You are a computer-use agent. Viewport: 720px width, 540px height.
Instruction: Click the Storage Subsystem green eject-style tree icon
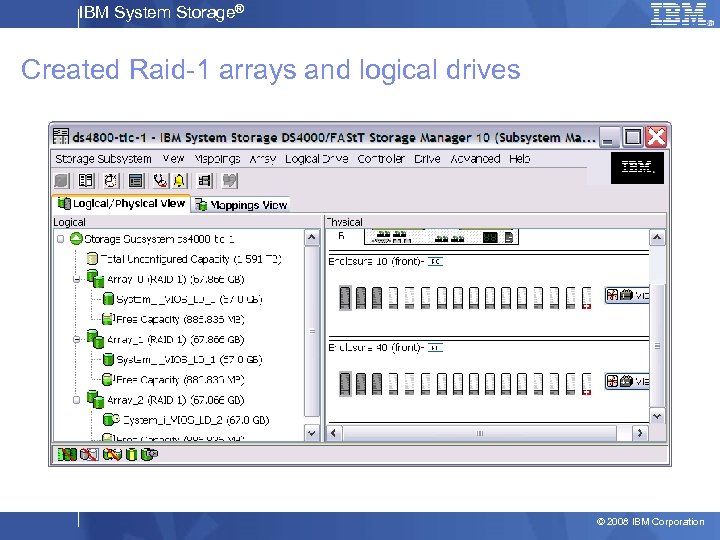(x=76, y=239)
